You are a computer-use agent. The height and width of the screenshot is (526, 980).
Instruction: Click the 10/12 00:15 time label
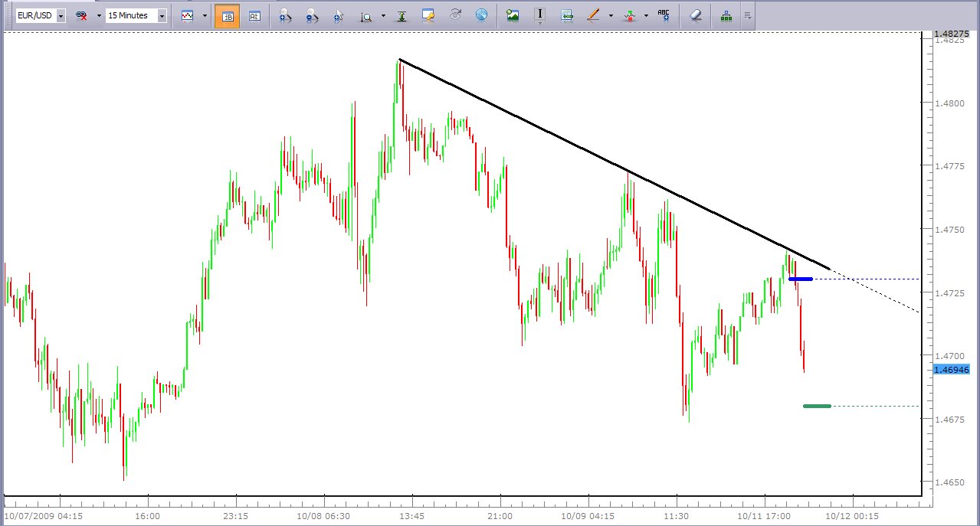(852, 516)
